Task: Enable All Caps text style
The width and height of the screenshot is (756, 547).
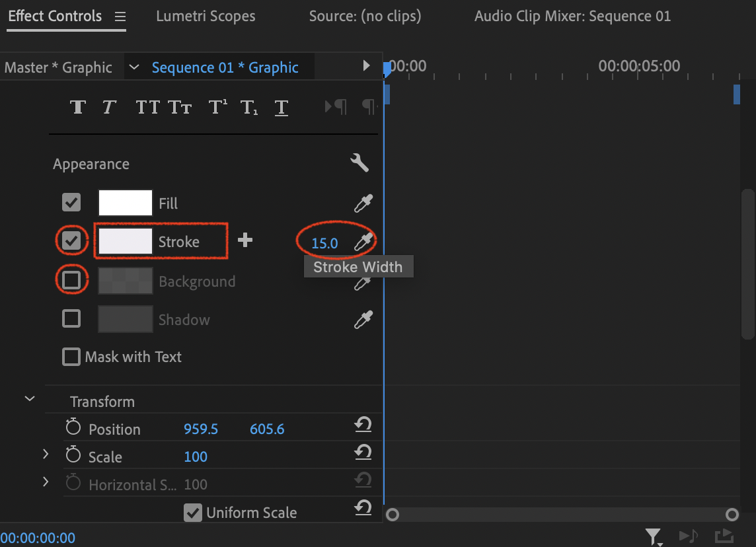Action: coord(147,107)
